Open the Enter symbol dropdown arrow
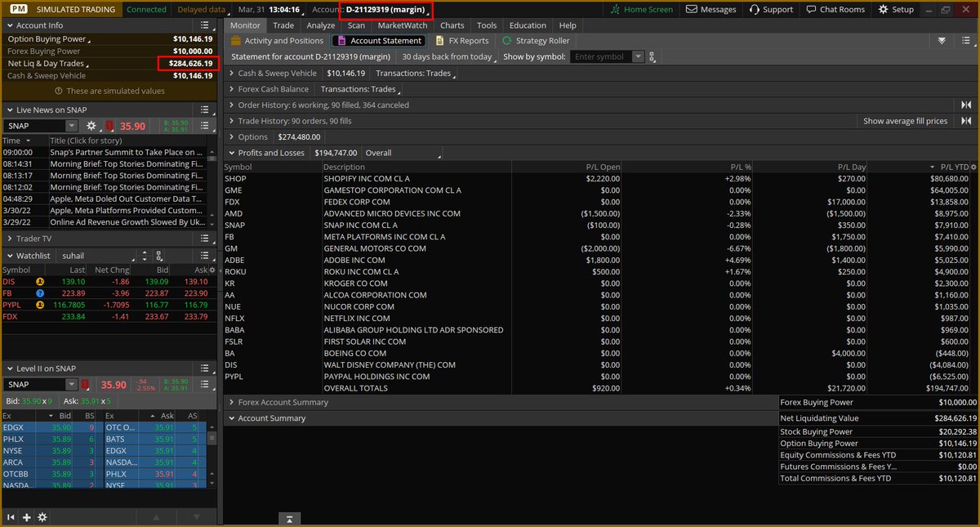 point(639,57)
